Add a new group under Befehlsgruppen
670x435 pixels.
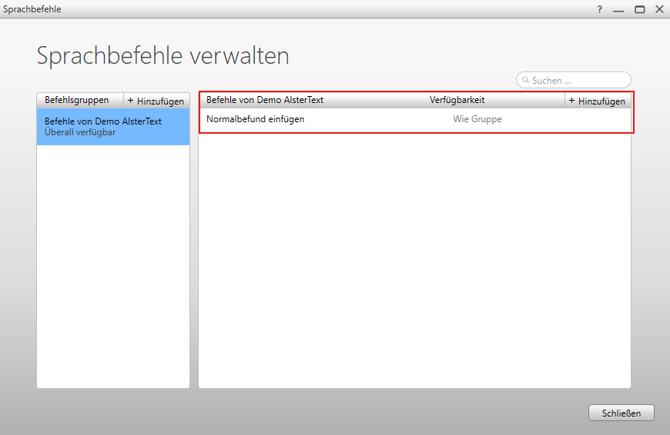coord(156,101)
